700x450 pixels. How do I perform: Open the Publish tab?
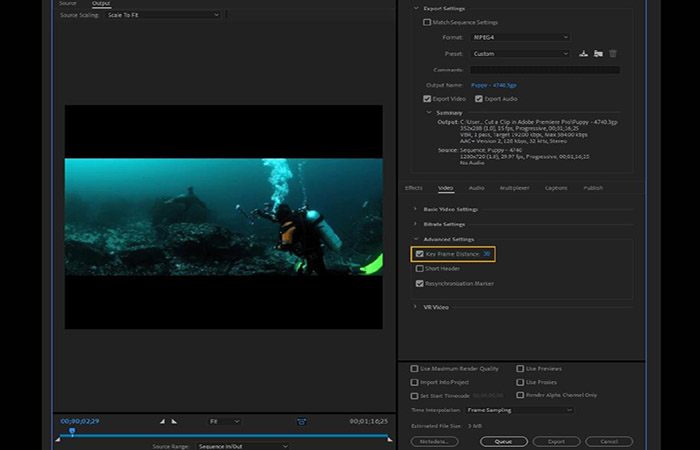coord(593,188)
